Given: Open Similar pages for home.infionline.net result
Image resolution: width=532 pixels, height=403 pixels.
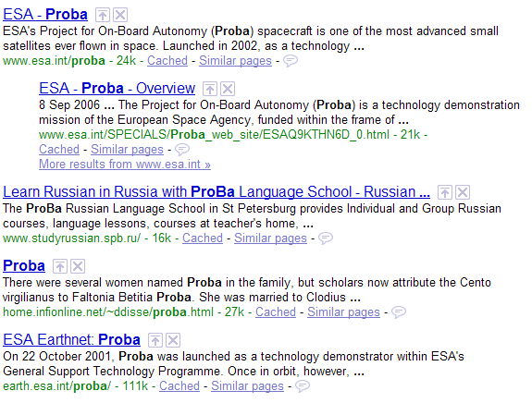Looking at the screenshot, I should (x=343, y=311).
